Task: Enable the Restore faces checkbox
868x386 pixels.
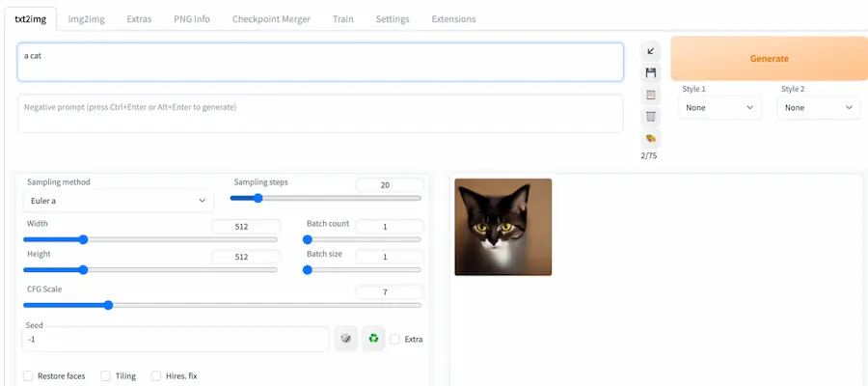Action: [28, 376]
